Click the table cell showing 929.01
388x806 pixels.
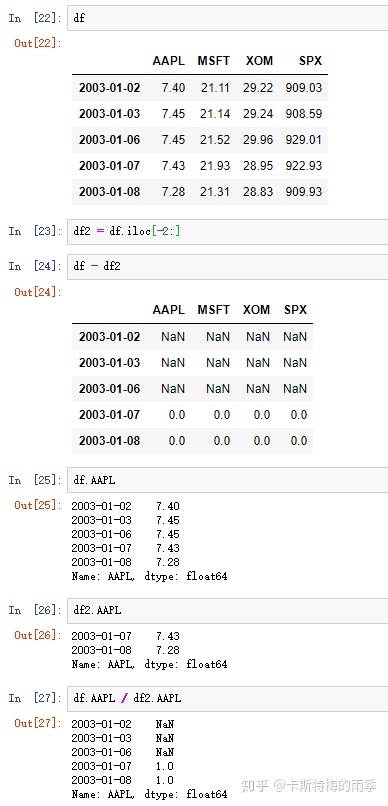[304, 140]
